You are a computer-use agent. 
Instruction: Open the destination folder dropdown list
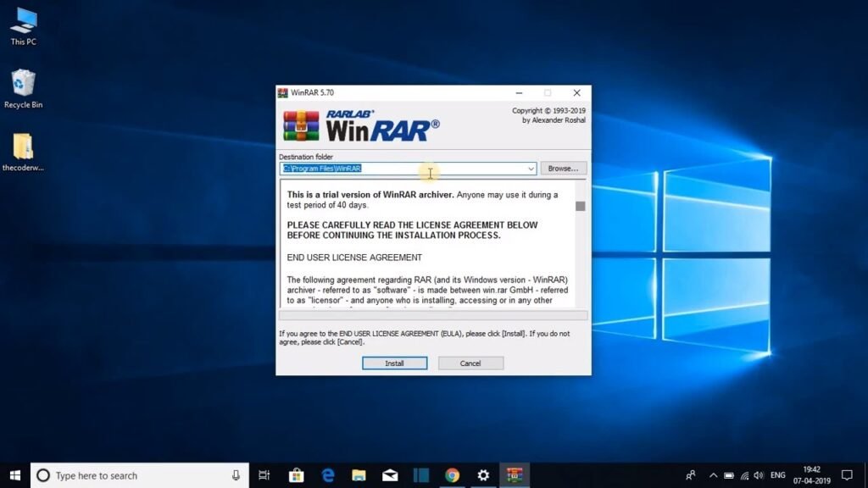(531, 169)
